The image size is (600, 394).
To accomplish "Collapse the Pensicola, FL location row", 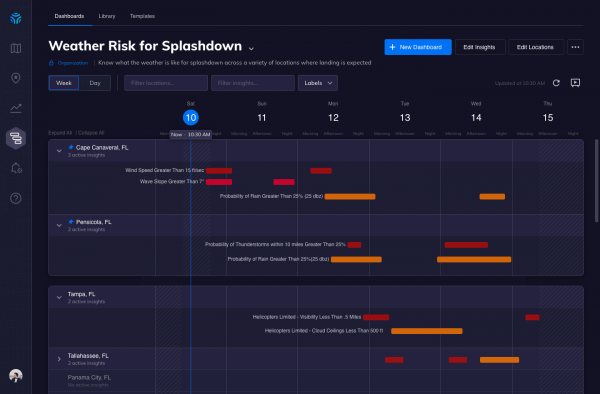I will click(59, 225).
